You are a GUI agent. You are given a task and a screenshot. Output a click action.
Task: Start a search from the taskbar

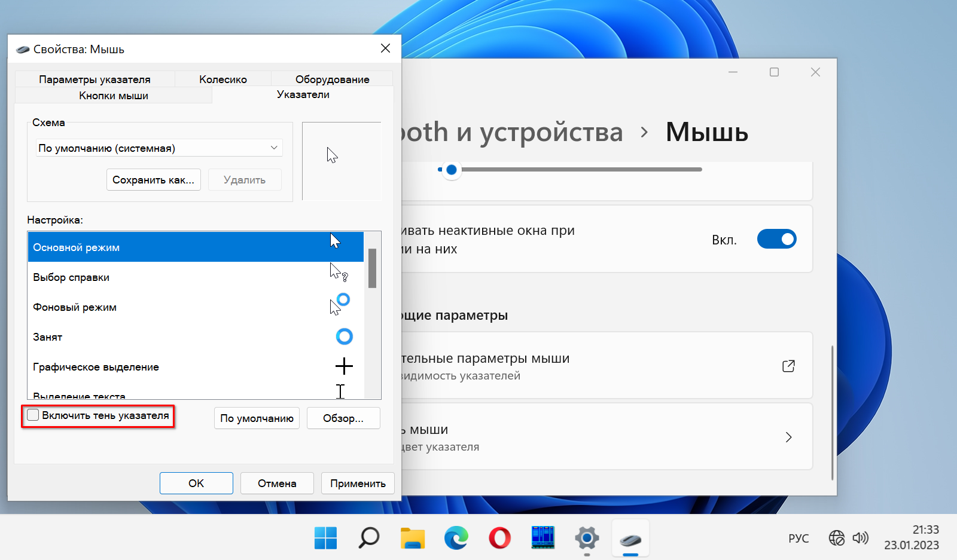[x=369, y=538]
